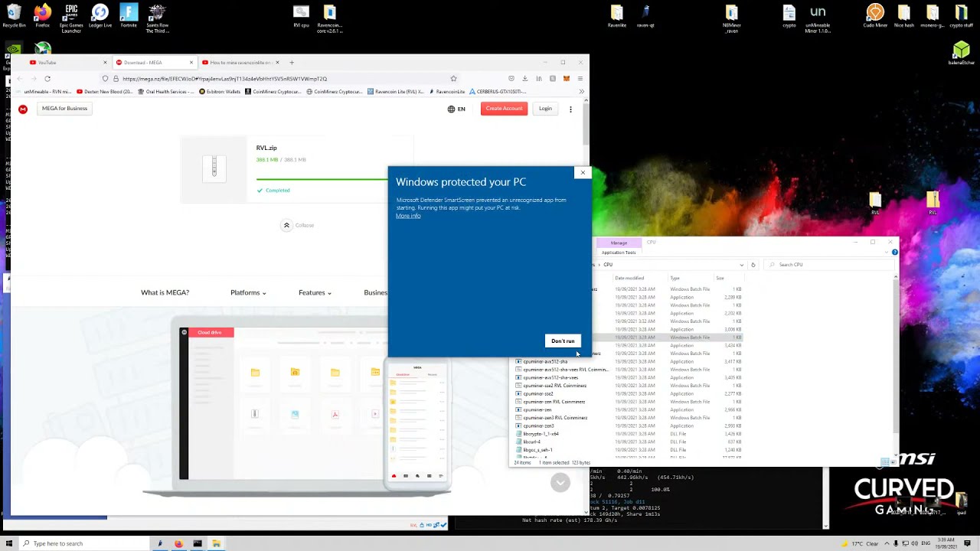Open a new Firefox tab with plus button

pyautogui.click(x=292, y=63)
